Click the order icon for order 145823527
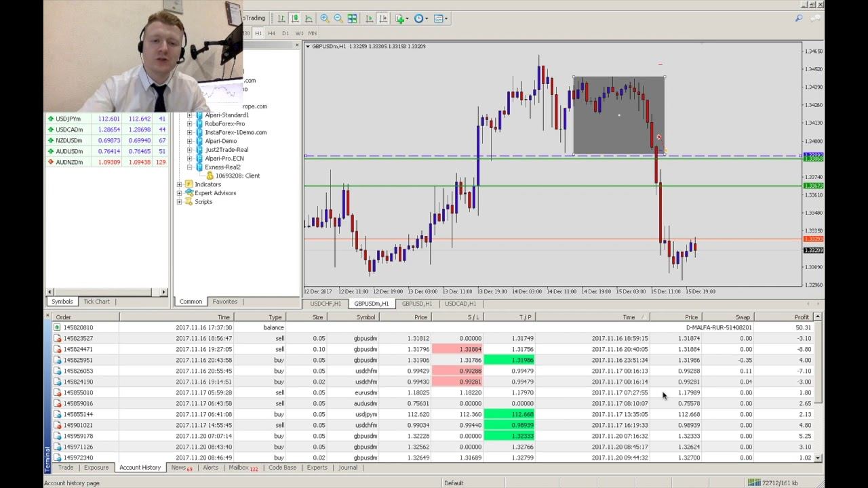The image size is (868, 488). click(58, 338)
